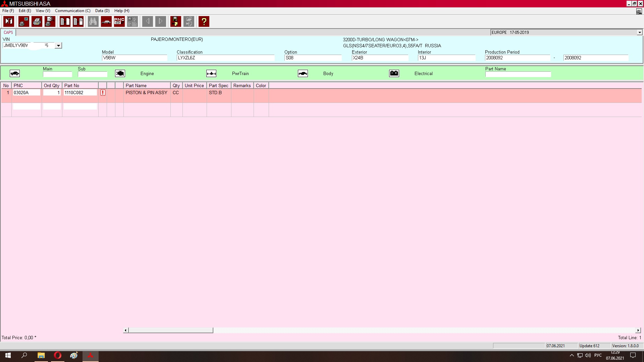Click the Engine category icon
The image size is (644, 362).
pyautogui.click(x=120, y=73)
